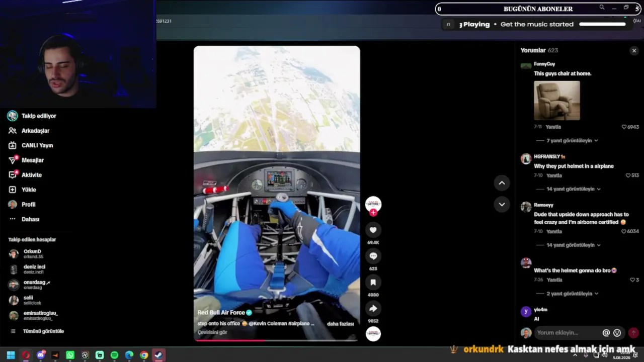Screen dimensions: 644x362
Task: Bookmark the video to favorites
Action: 373,283
